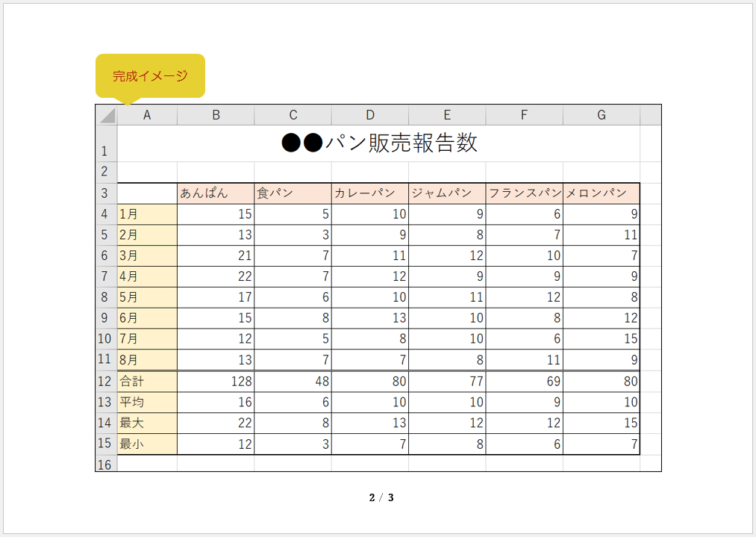The height and width of the screenshot is (537, 756).
Task: Click the メロンパン header cell
Action: pos(602,193)
